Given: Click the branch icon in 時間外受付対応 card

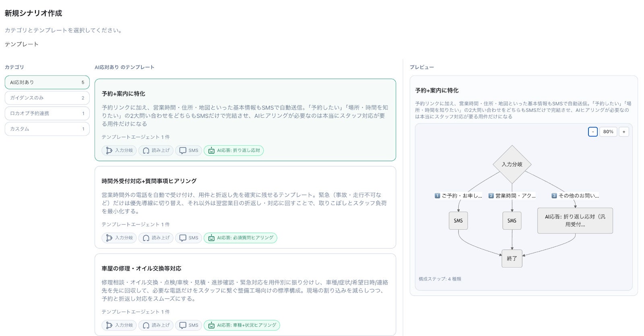Looking at the screenshot, I should (109, 238).
